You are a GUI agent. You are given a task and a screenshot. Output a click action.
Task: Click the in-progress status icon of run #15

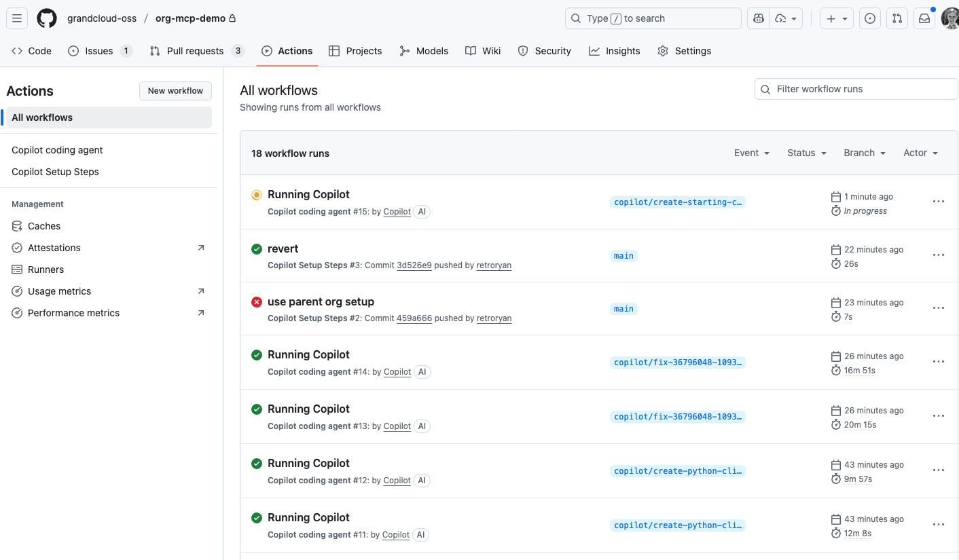pyautogui.click(x=257, y=195)
